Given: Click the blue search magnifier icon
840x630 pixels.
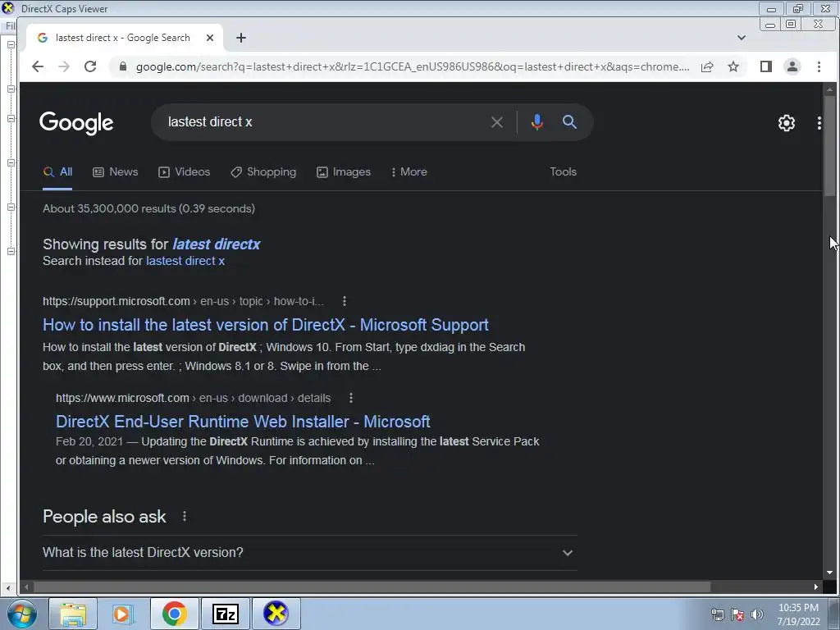Looking at the screenshot, I should point(569,122).
